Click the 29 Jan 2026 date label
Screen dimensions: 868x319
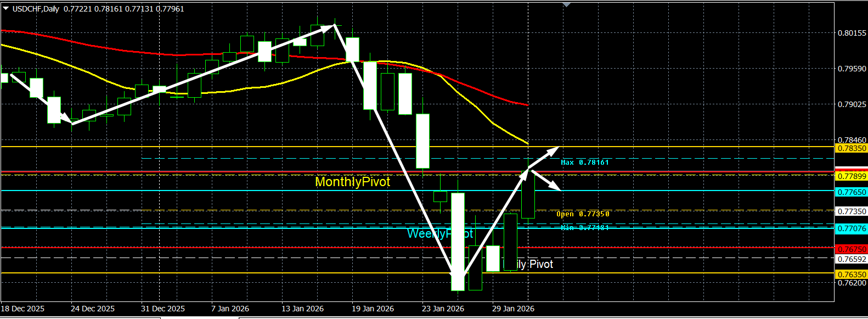(513, 309)
